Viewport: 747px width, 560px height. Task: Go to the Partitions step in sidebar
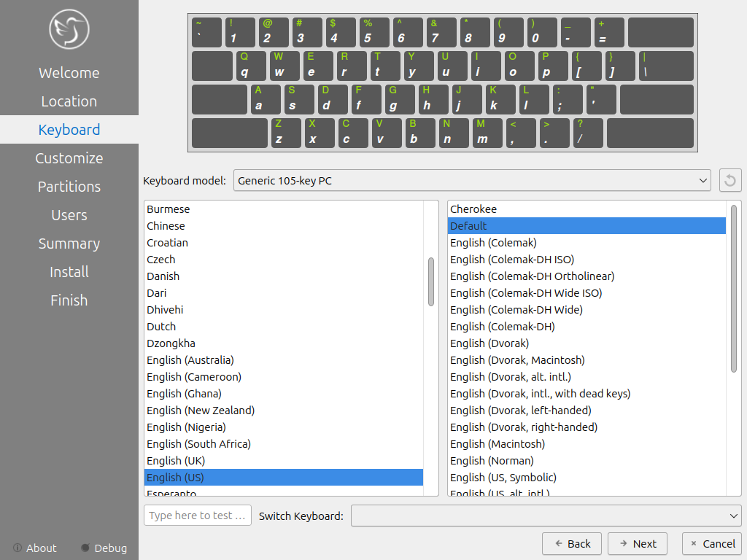69,187
